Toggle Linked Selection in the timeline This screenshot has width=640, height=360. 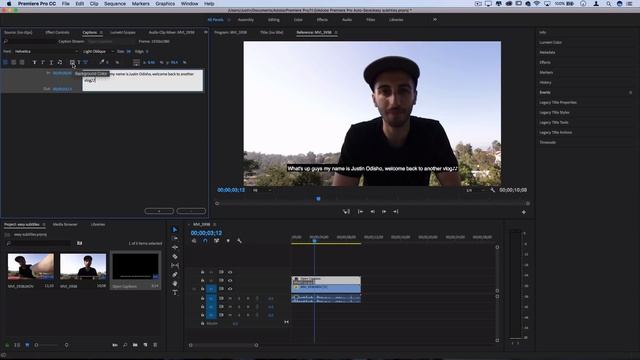pos(216,241)
